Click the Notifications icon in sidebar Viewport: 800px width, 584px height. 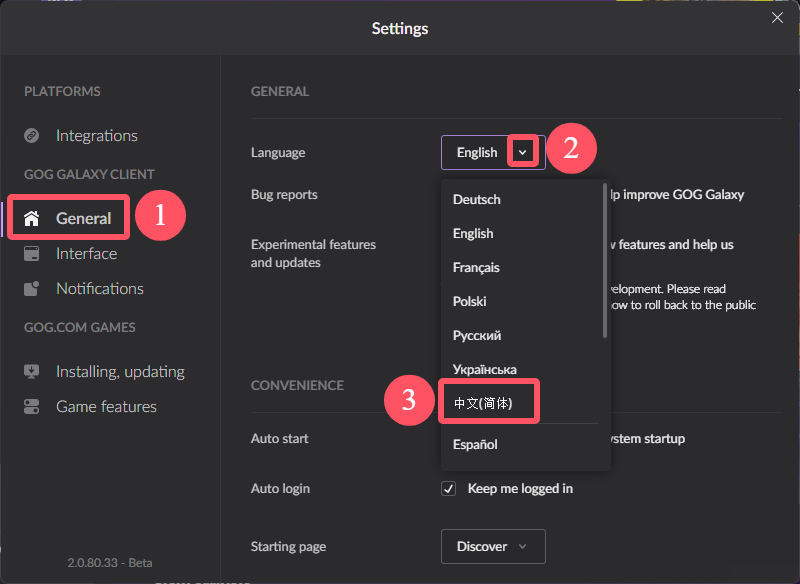pos(32,288)
